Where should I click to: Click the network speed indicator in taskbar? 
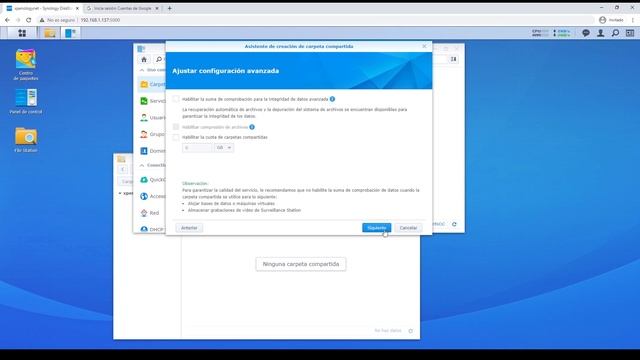coord(562,33)
